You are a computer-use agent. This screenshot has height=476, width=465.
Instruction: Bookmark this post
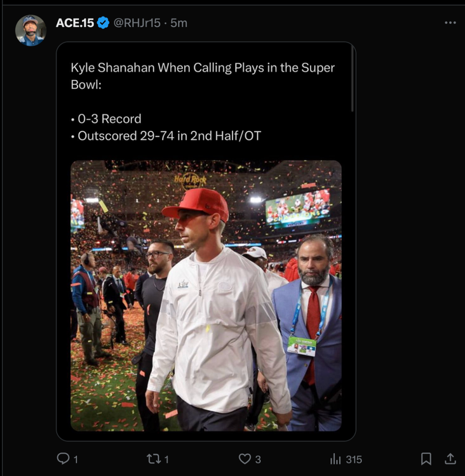426,459
